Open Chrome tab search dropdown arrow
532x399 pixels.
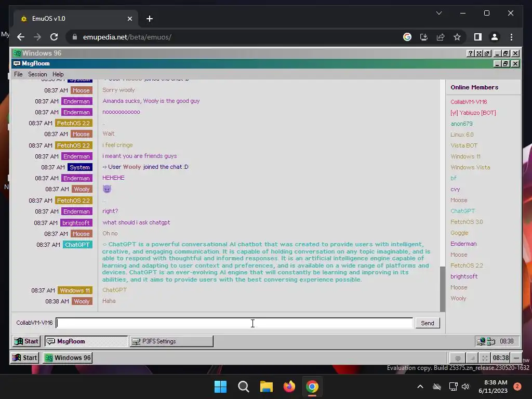click(x=438, y=13)
